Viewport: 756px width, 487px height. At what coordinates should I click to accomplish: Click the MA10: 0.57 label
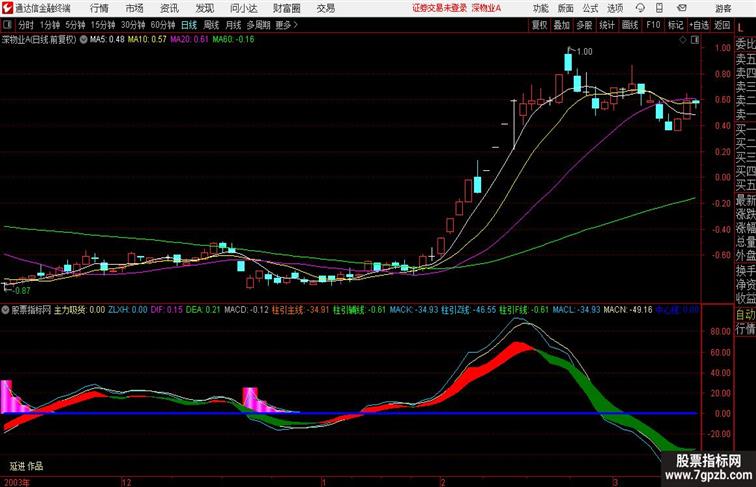point(147,40)
